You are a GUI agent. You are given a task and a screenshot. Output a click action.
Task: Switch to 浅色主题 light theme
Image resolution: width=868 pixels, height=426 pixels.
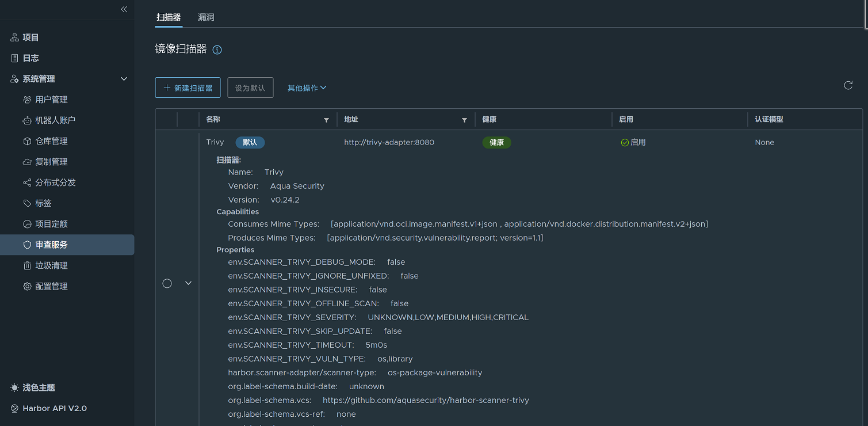(39, 387)
